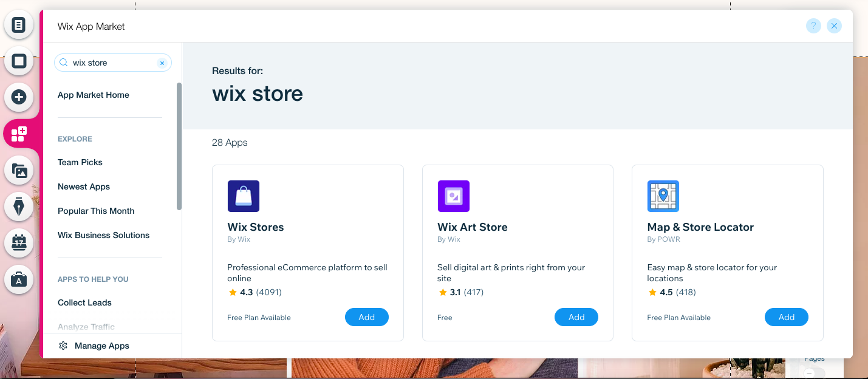Open the Map & Store Locator title
This screenshot has height=379, width=868.
(700, 227)
